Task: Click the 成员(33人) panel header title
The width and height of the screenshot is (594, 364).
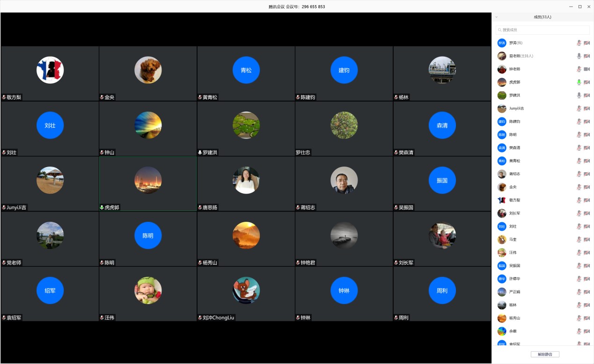Action: pos(542,17)
